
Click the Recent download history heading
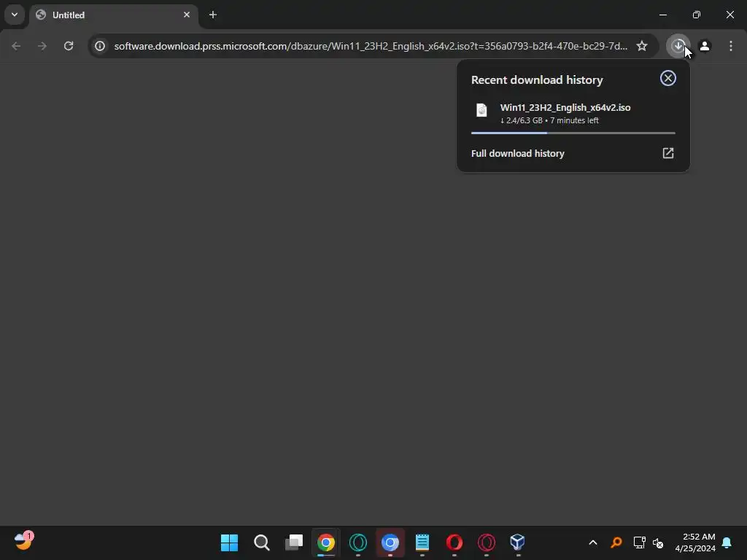[x=537, y=79]
